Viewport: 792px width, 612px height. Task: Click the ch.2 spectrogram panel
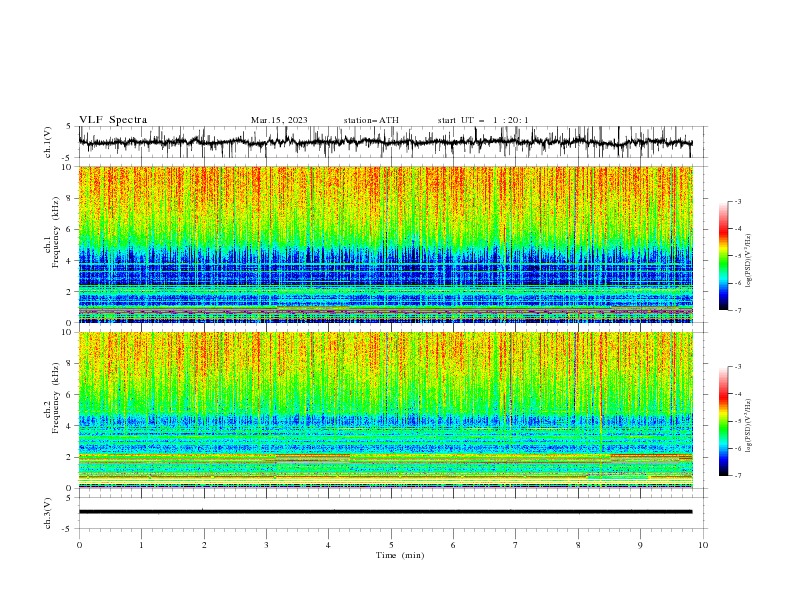[386, 410]
